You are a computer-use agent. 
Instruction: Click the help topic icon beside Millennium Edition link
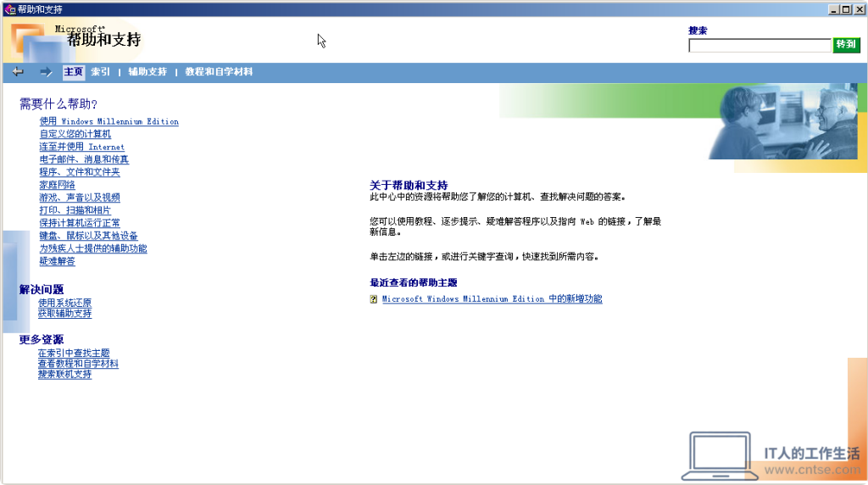pyautogui.click(x=374, y=299)
